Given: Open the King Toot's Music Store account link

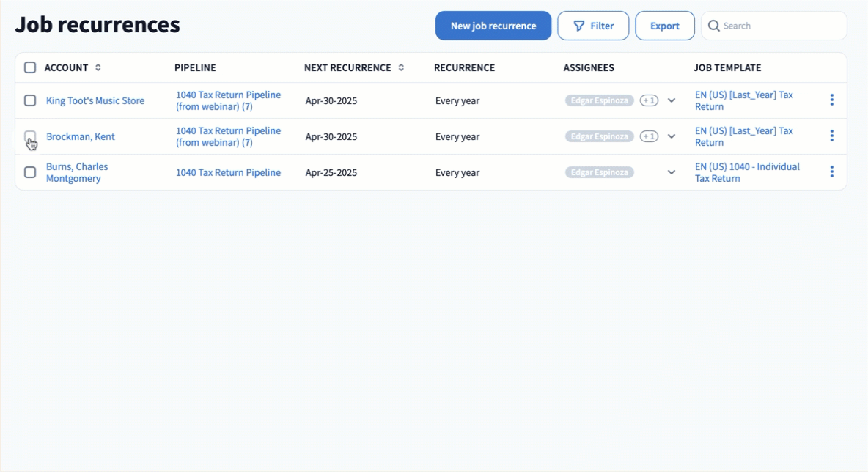Looking at the screenshot, I should point(95,100).
